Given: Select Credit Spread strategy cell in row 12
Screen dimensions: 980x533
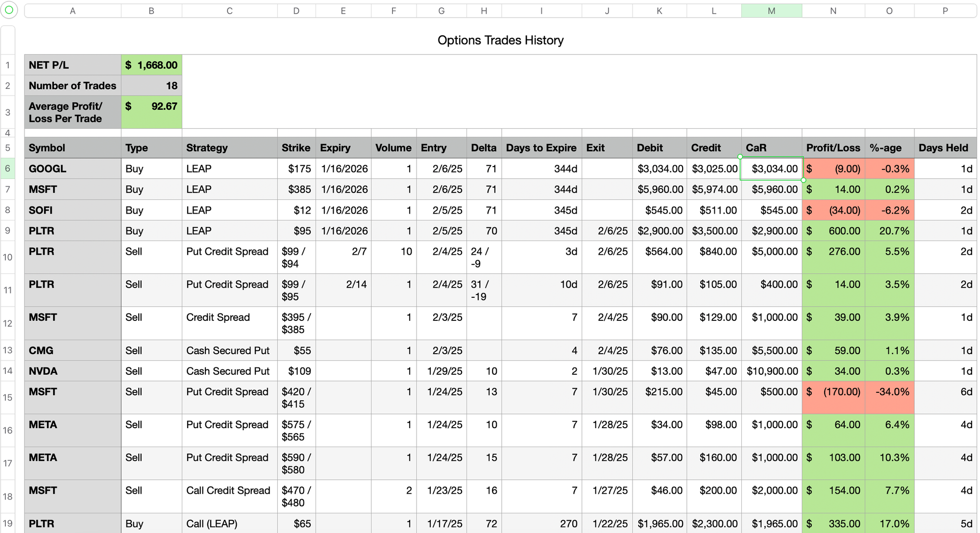Looking at the screenshot, I should click(x=229, y=323).
